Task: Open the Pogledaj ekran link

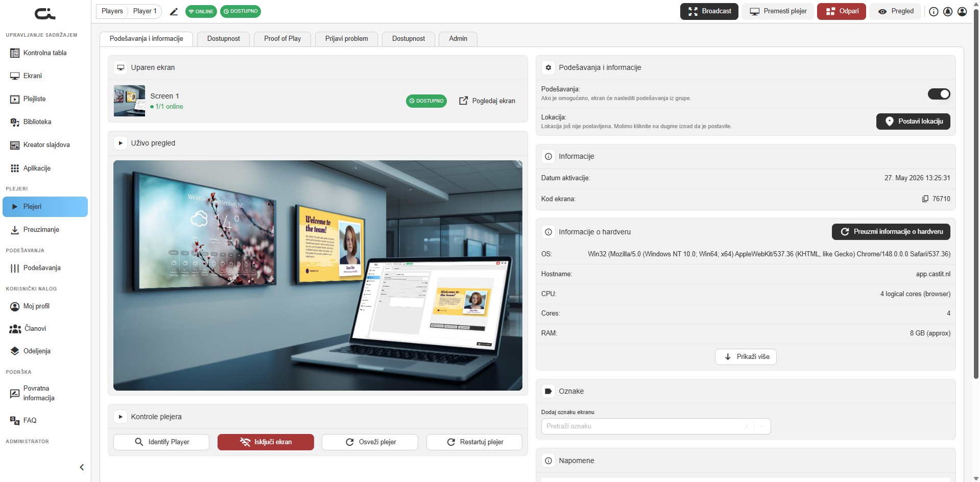Action: 487,101
